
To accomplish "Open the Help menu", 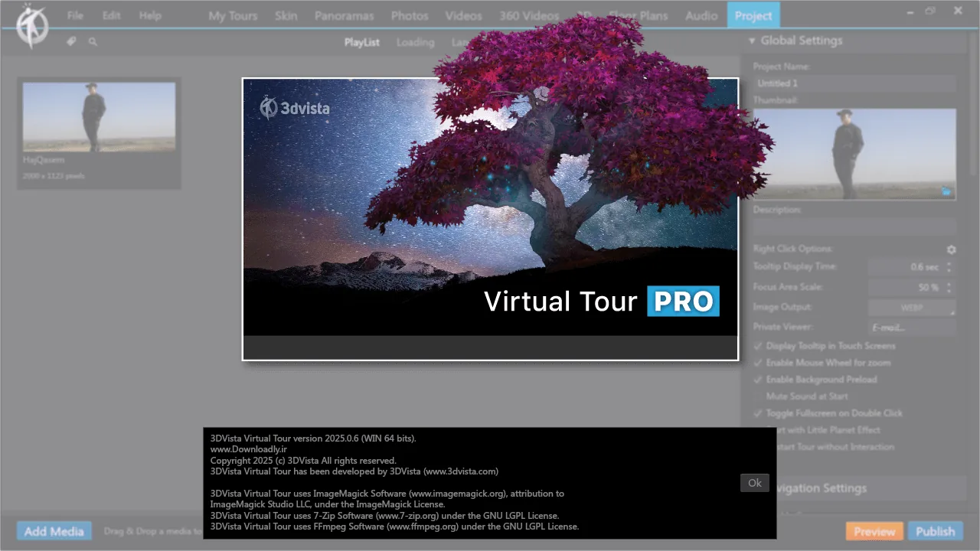I will 150,15.
